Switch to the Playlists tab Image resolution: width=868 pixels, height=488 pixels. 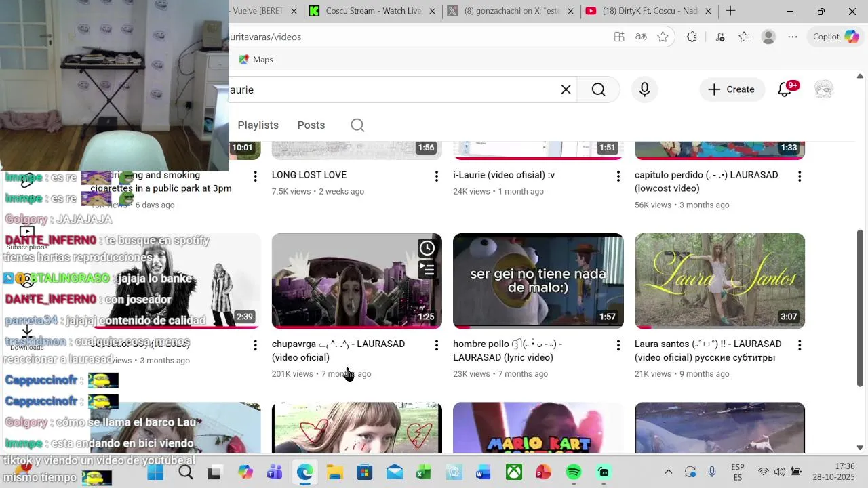pos(258,125)
